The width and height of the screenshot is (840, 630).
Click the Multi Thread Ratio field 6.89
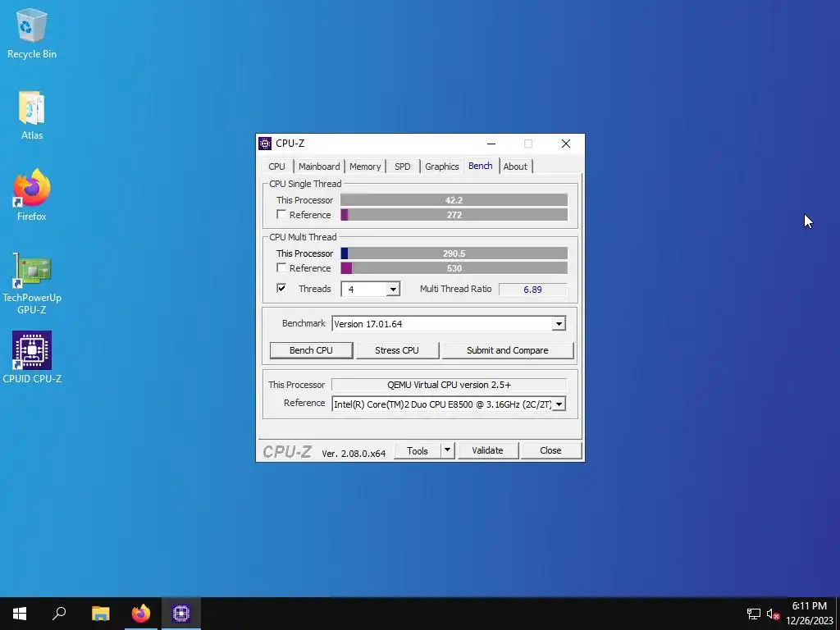532,290
